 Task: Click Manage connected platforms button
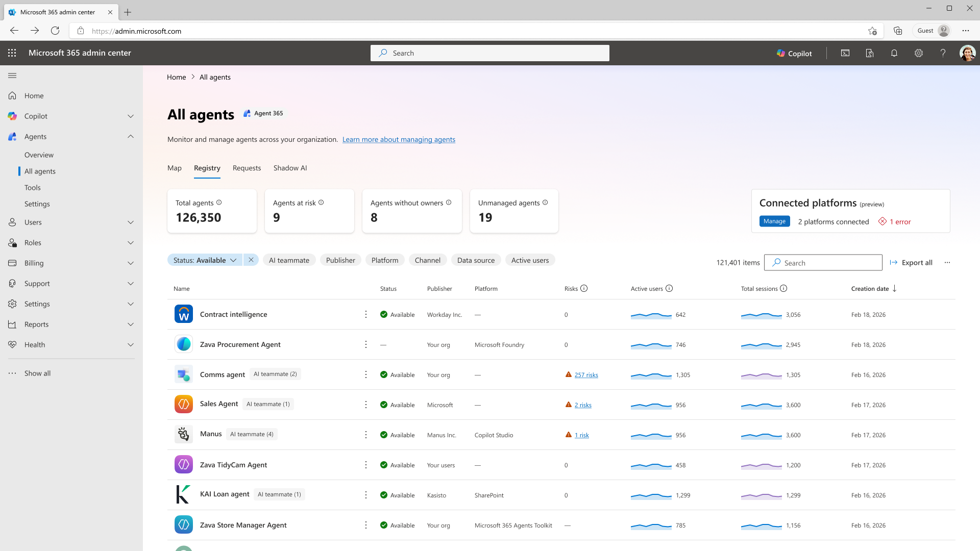point(774,221)
